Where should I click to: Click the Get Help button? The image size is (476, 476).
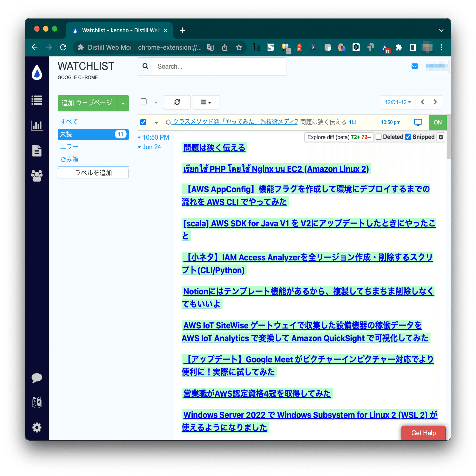tap(423, 433)
